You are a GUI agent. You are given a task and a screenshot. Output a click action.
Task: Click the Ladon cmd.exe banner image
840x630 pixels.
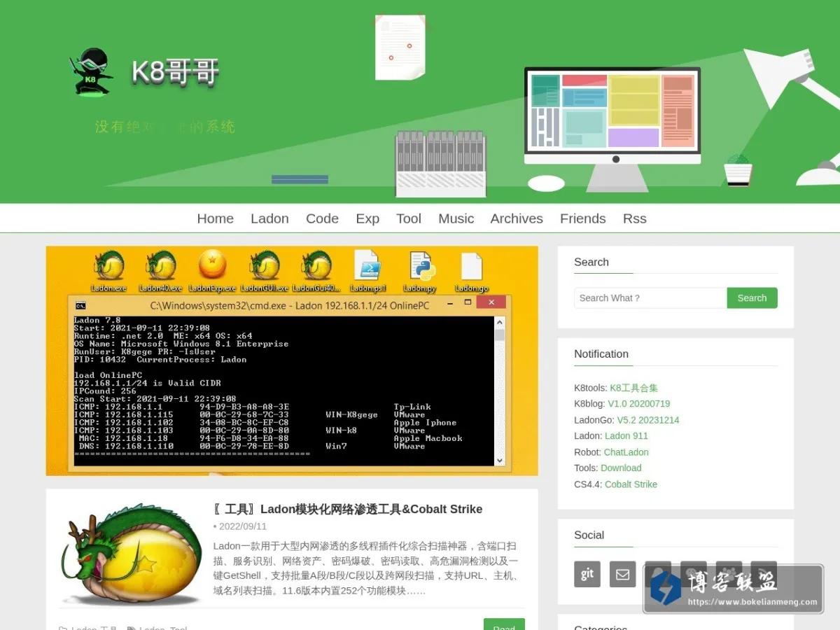[292, 360]
